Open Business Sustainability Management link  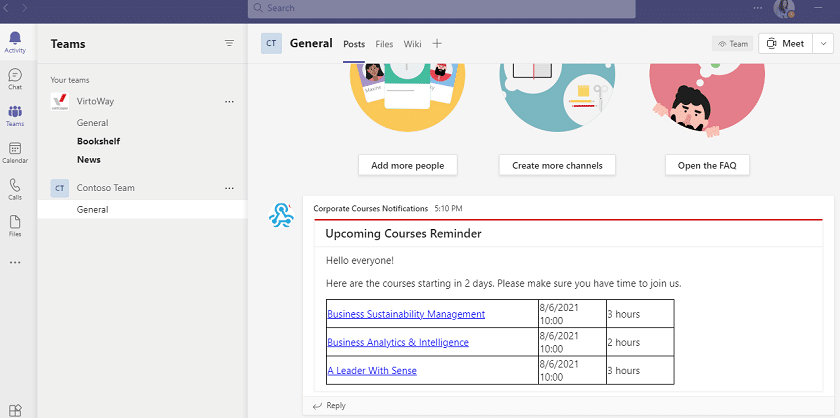pos(406,314)
